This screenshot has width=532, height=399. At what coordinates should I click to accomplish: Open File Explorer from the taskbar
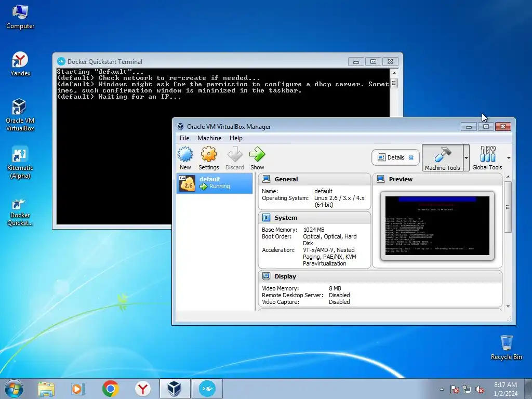[46, 389]
